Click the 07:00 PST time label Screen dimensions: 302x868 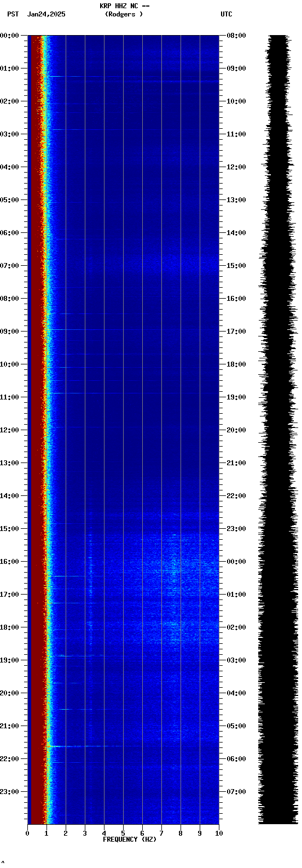(10, 266)
